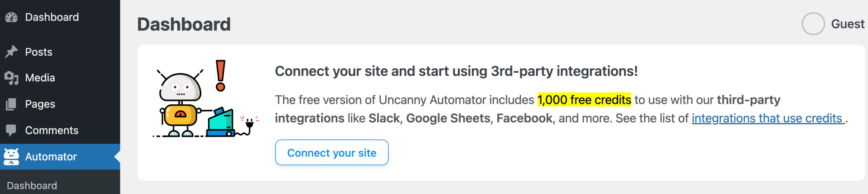Click the robot illustration in the banner

pyautogui.click(x=180, y=104)
